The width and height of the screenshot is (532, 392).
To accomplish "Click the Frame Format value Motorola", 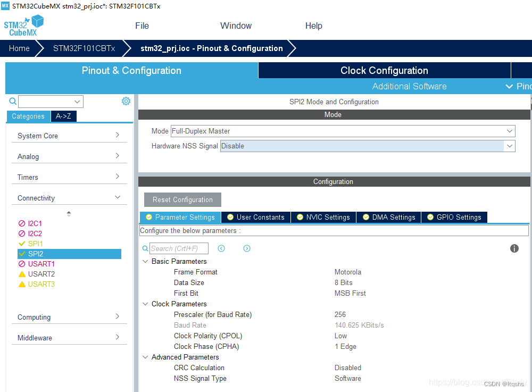I will [348, 272].
